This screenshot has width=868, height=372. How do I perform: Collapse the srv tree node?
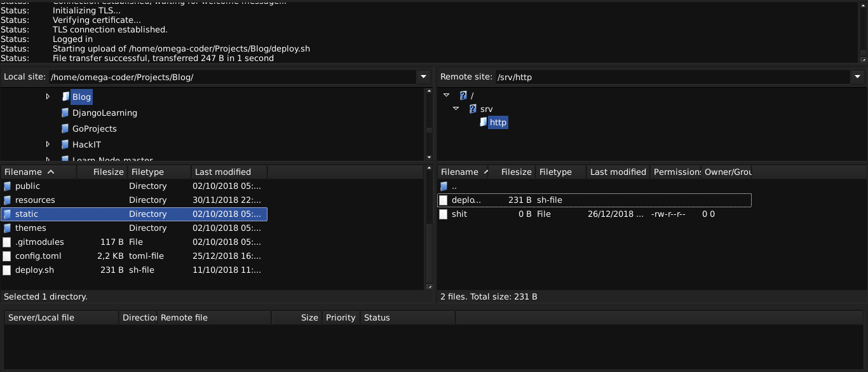(456, 108)
